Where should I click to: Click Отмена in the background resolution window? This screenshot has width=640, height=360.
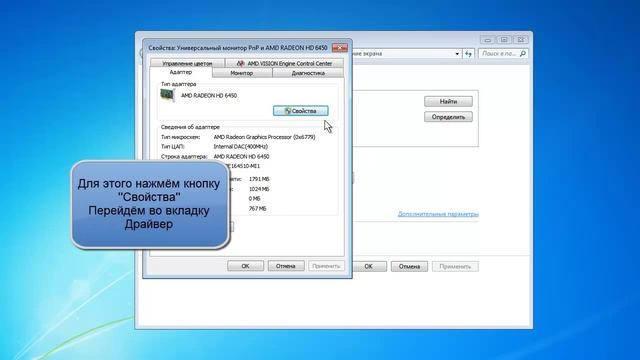tap(409, 266)
